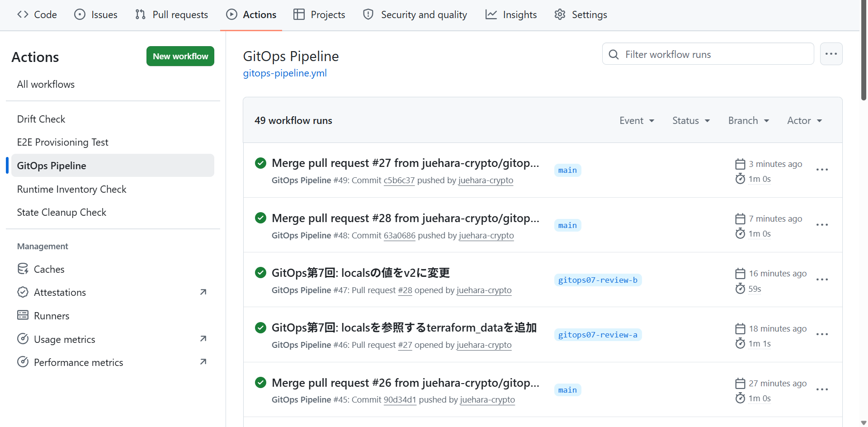Select the State Cleanup Check workflow
Image resolution: width=868 pixels, height=427 pixels.
pos(113,212)
